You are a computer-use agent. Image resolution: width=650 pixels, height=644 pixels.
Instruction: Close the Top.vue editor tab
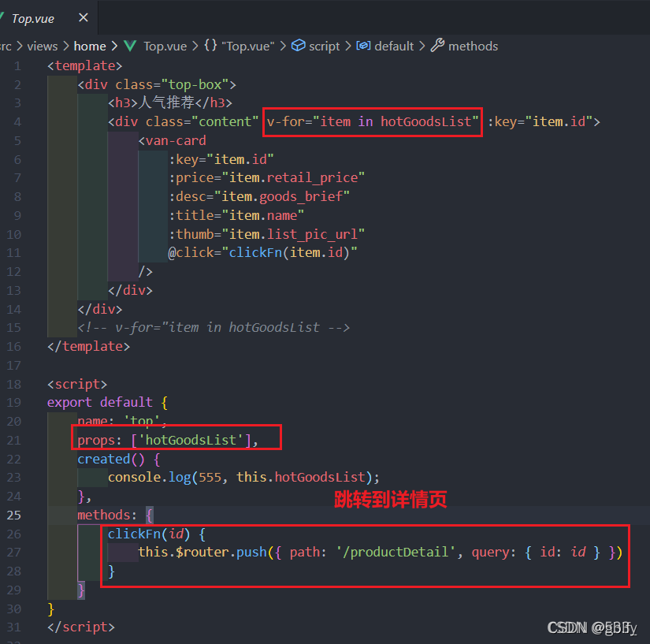pos(84,18)
